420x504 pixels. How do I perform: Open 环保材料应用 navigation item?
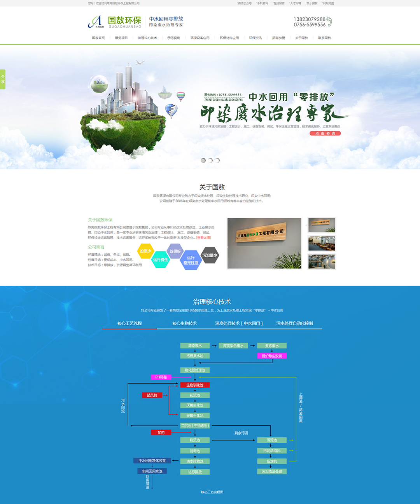click(x=229, y=38)
